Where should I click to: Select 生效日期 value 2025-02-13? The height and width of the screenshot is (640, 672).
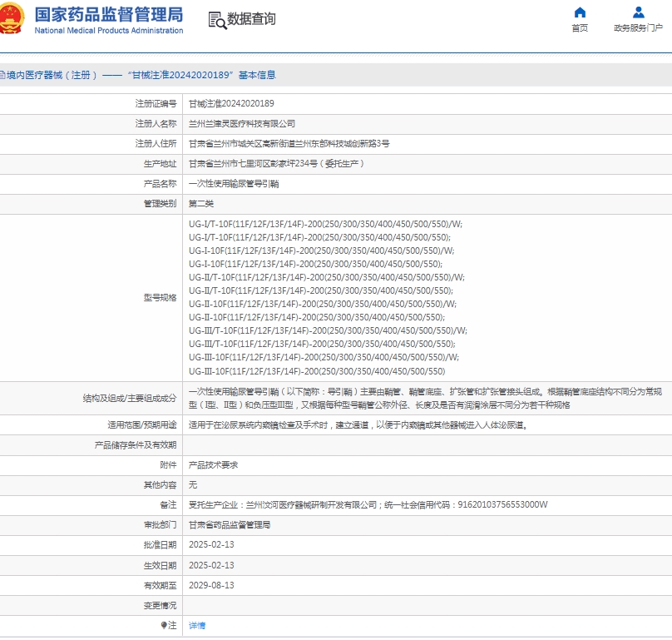[x=211, y=565]
